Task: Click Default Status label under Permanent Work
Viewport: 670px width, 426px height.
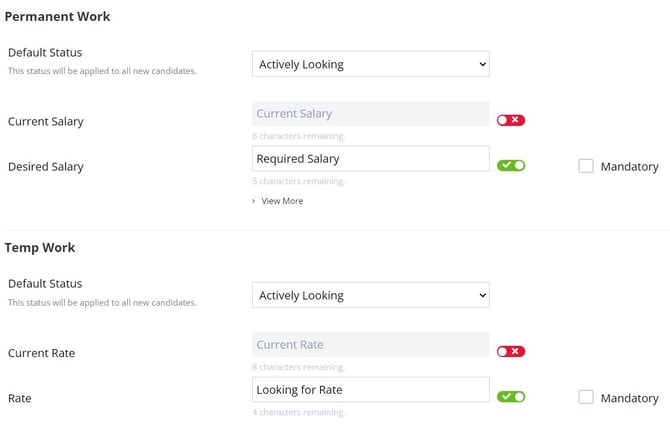Action: 45,52
